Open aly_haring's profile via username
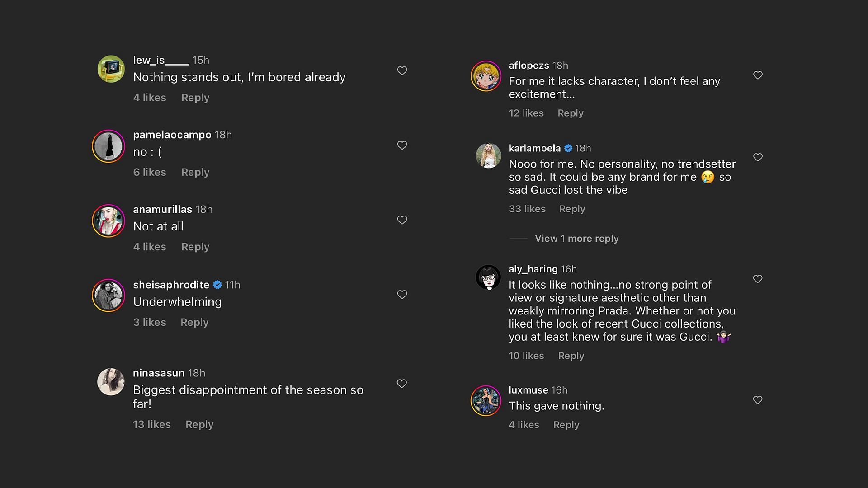This screenshot has height=488, width=868. (x=533, y=269)
